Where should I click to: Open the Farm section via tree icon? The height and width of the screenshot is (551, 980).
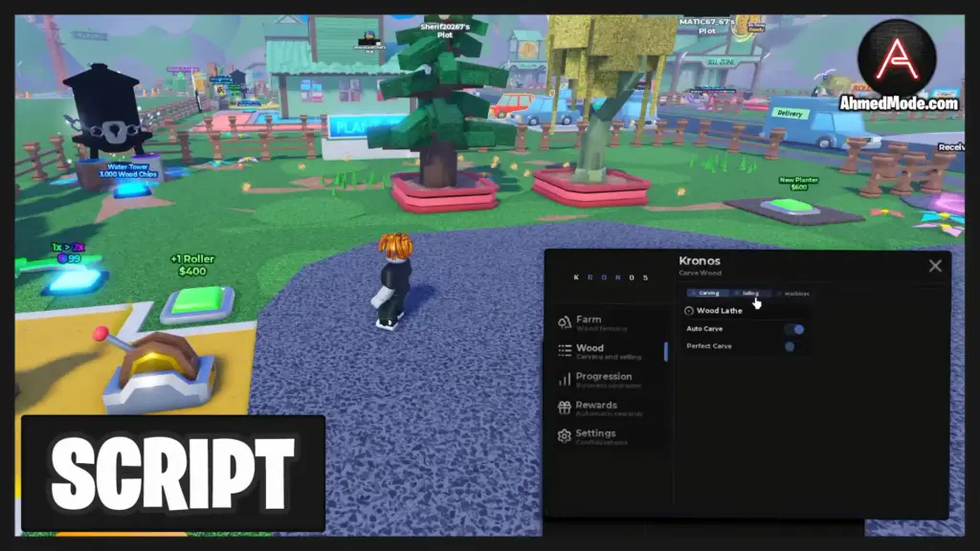[565, 322]
